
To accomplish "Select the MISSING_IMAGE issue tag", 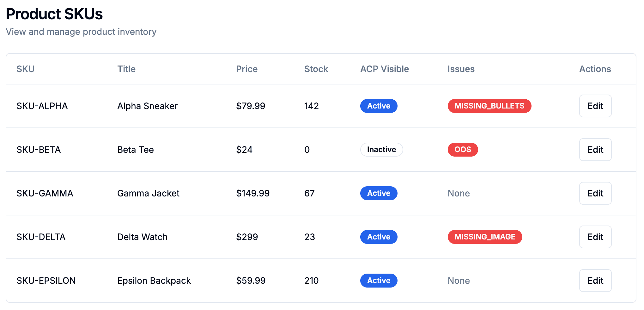I will pos(485,237).
